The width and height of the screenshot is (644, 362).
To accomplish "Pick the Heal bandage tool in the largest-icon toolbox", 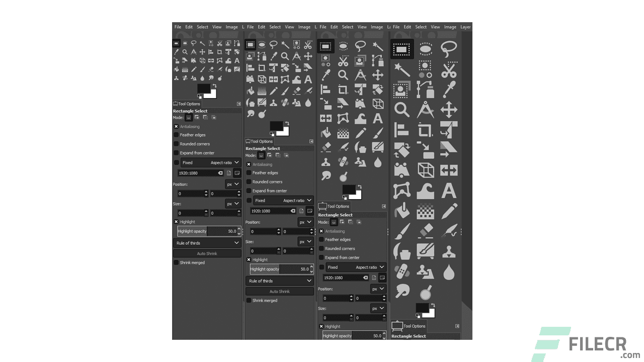I will (401, 271).
